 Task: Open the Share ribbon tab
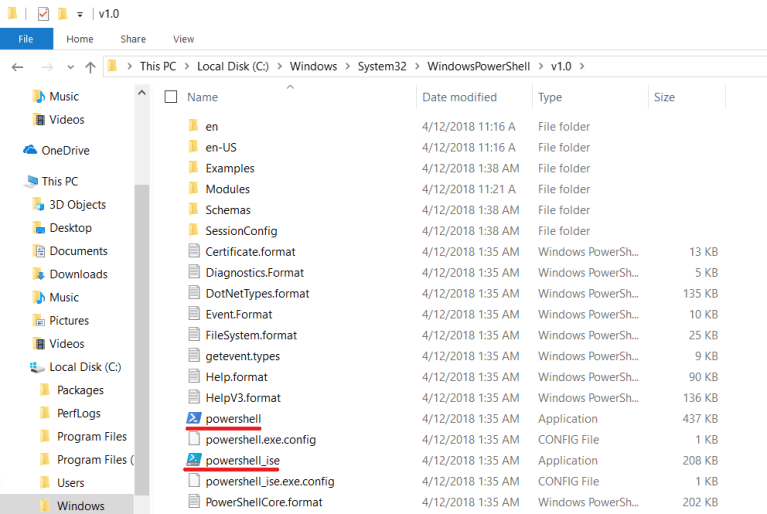pyautogui.click(x=133, y=39)
